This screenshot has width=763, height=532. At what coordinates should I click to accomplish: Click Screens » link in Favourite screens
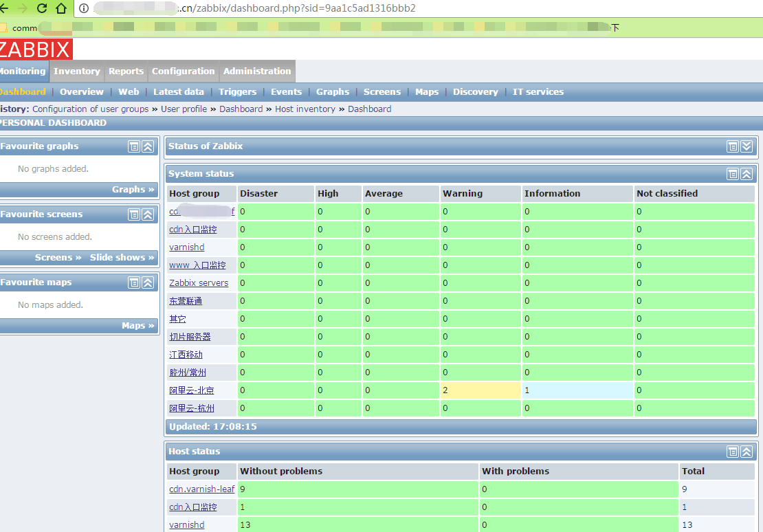[58, 258]
